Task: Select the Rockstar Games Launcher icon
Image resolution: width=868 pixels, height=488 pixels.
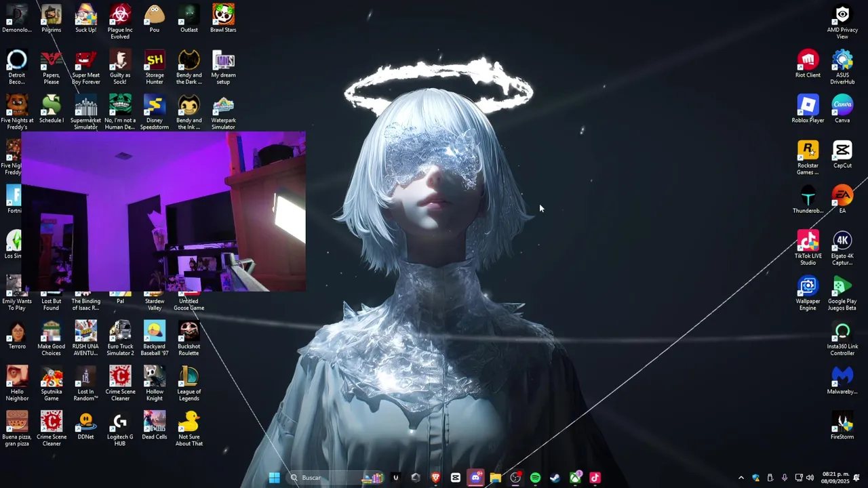Action: click(x=808, y=158)
